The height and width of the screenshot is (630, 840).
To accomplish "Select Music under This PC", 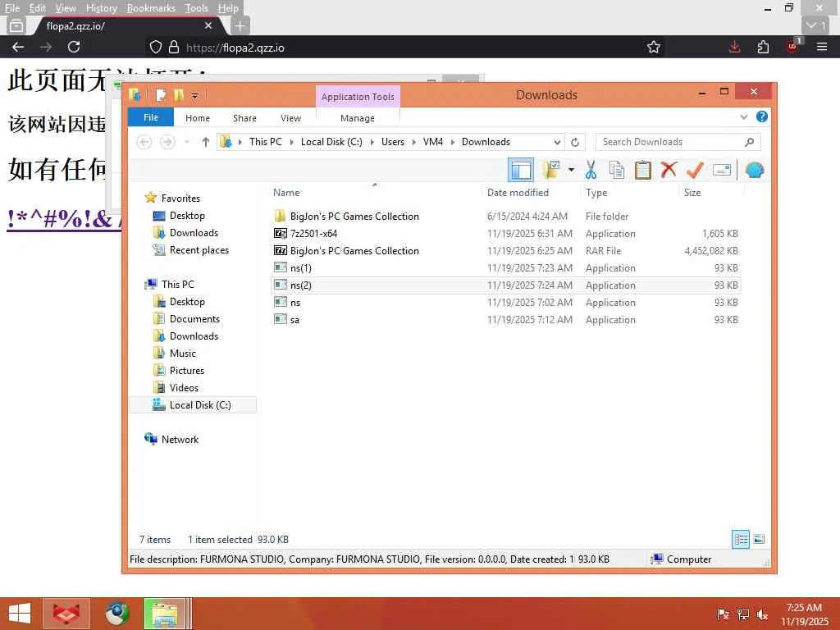I will (183, 353).
